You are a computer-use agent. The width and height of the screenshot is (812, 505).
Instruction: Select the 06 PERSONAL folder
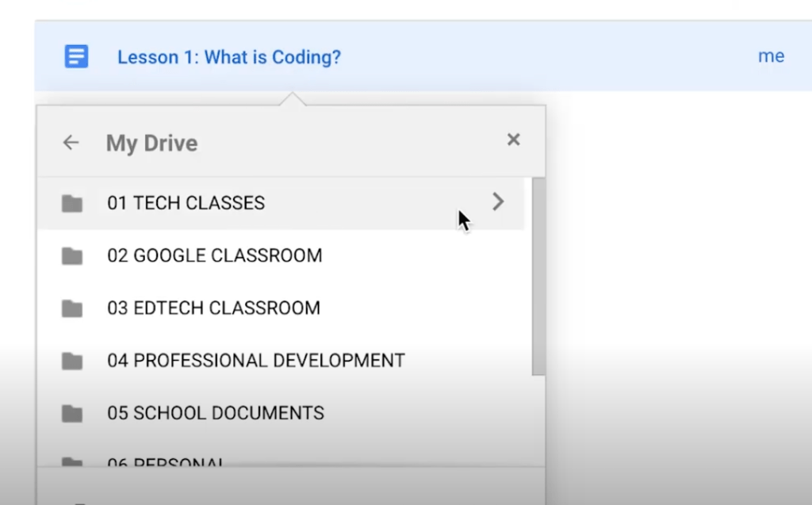click(x=166, y=463)
